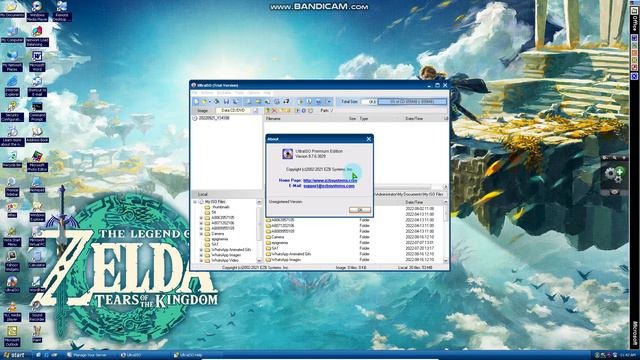Open the VLC media player desktop icon
The image size is (640, 360).
coord(12,311)
